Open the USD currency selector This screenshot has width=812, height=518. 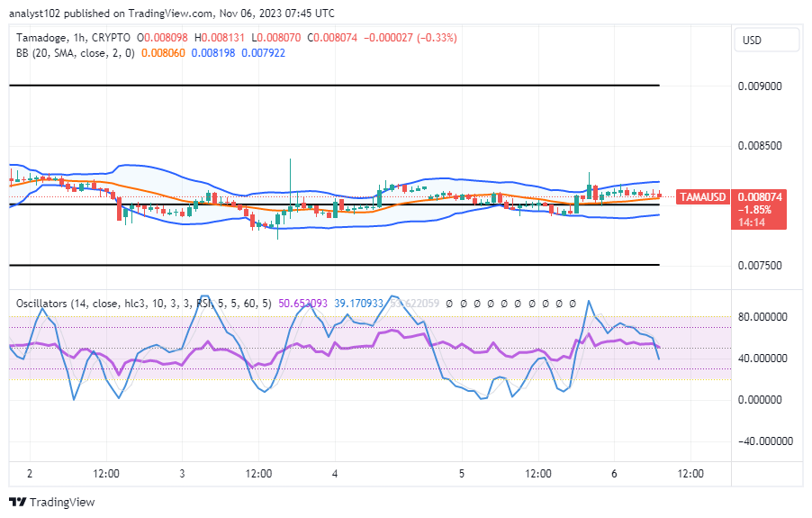pos(766,40)
